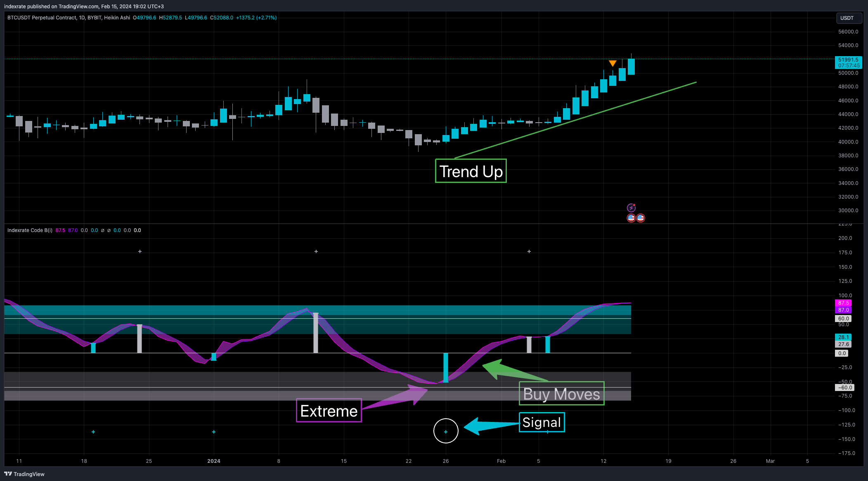
Task: Click the 27.6 grey value tag
Action: pyautogui.click(x=843, y=344)
